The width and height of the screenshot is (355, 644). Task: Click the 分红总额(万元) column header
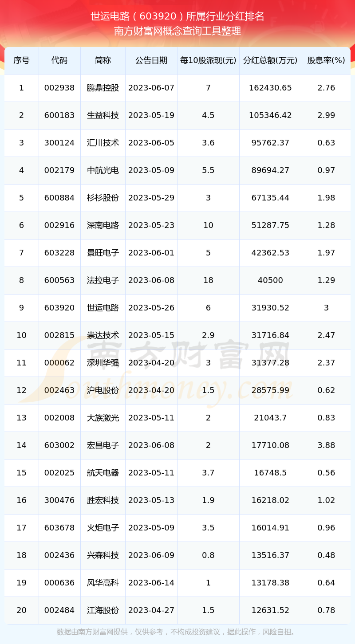click(270, 60)
